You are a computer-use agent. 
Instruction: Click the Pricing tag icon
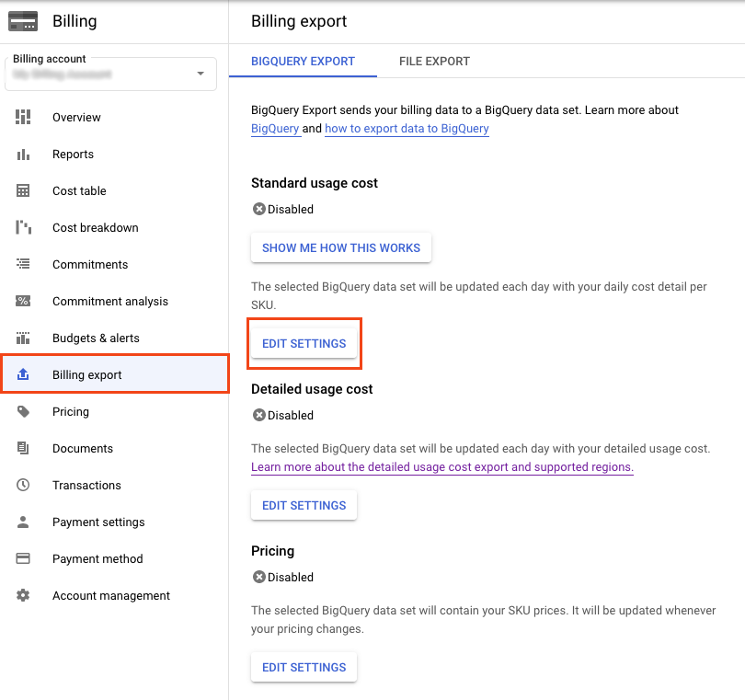[x=23, y=411]
